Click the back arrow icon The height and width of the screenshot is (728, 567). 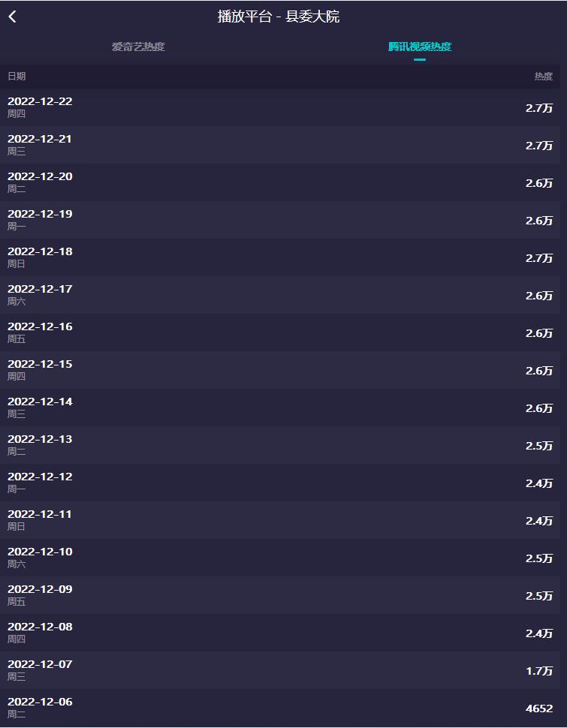(x=13, y=17)
